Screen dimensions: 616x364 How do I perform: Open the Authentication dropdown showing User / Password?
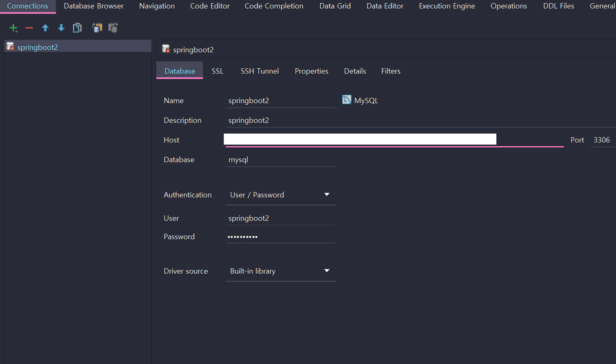pyautogui.click(x=280, y=195)
